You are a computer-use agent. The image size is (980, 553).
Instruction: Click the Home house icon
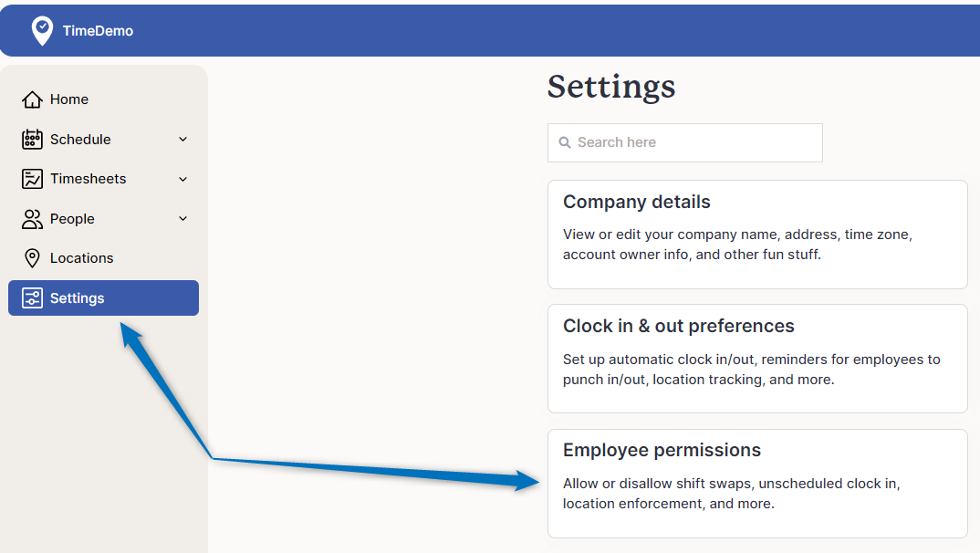pos(32,99)
